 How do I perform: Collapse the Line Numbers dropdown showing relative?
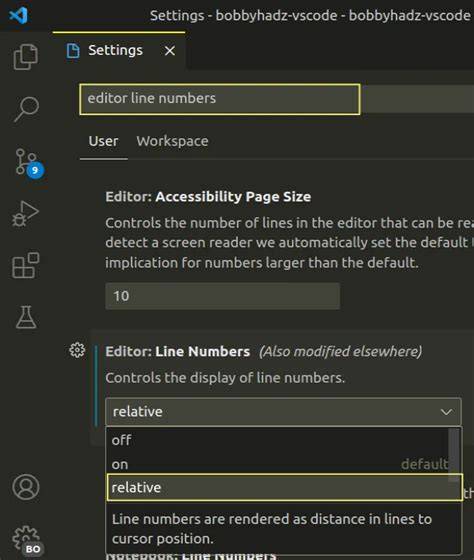pos(283,412)
